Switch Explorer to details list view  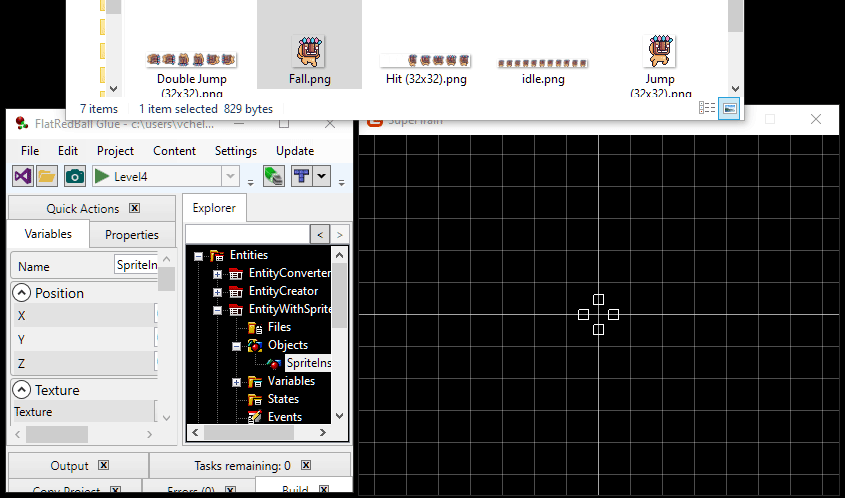pos(707,108)
